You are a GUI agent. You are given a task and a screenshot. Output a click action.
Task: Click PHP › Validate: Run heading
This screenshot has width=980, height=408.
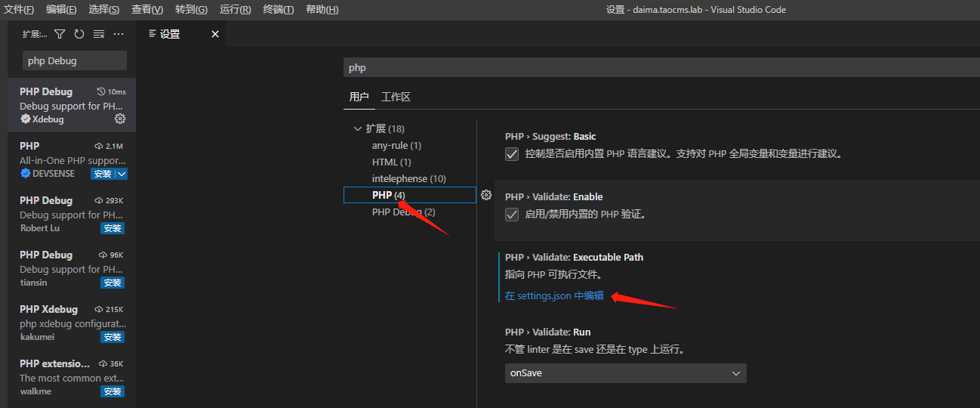pos(547,332)
